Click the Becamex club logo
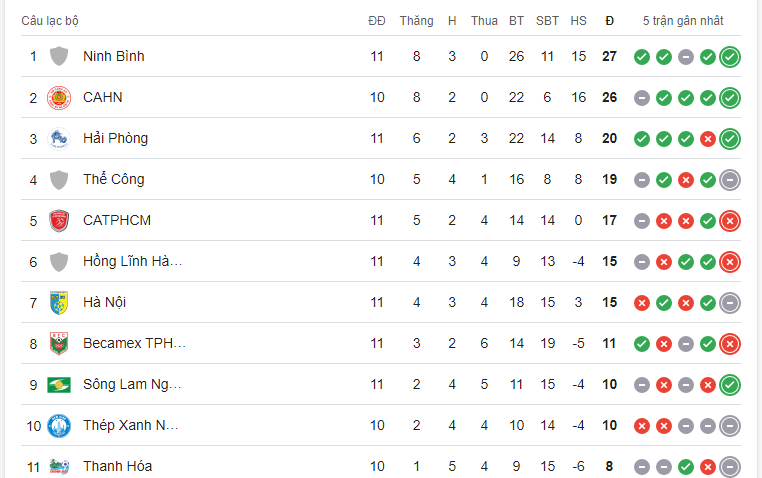The height and width of the screenshot is (478, 762). coord(59,343)
